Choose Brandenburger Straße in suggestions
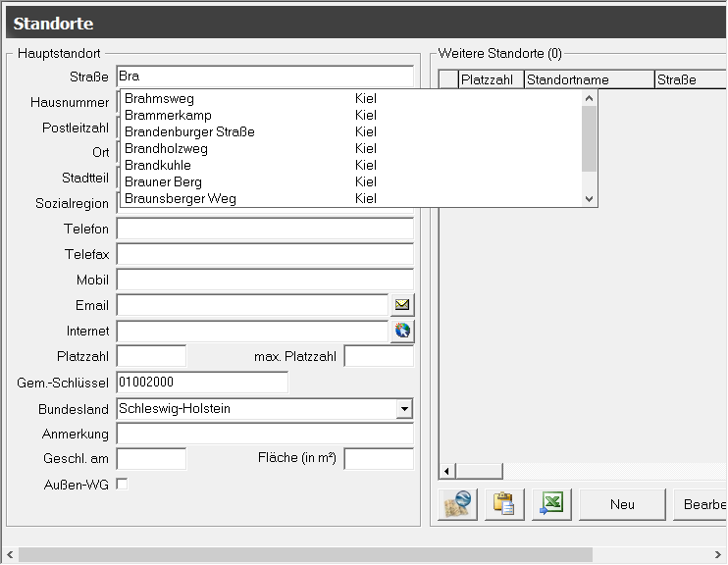This screenshot has width=728, height=565. pos(189,131)
